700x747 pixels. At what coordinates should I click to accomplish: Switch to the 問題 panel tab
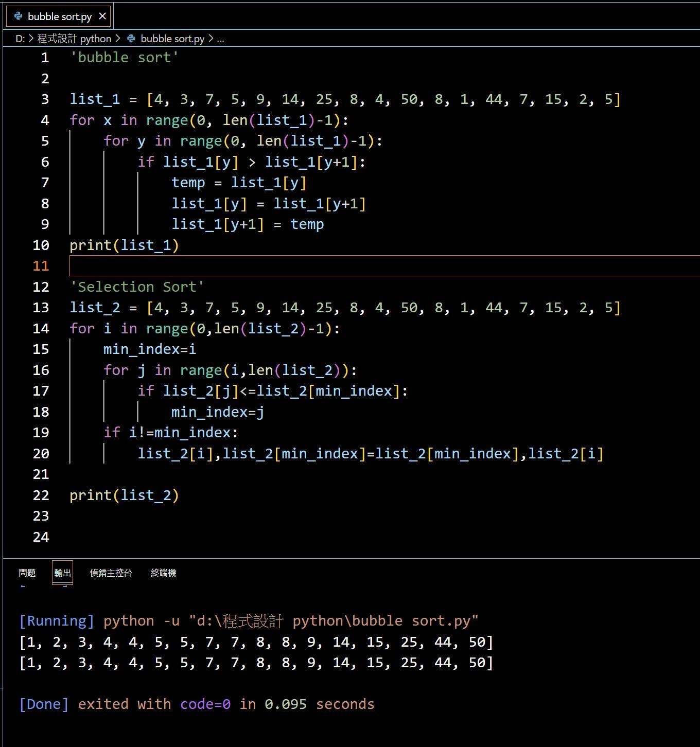27,573
